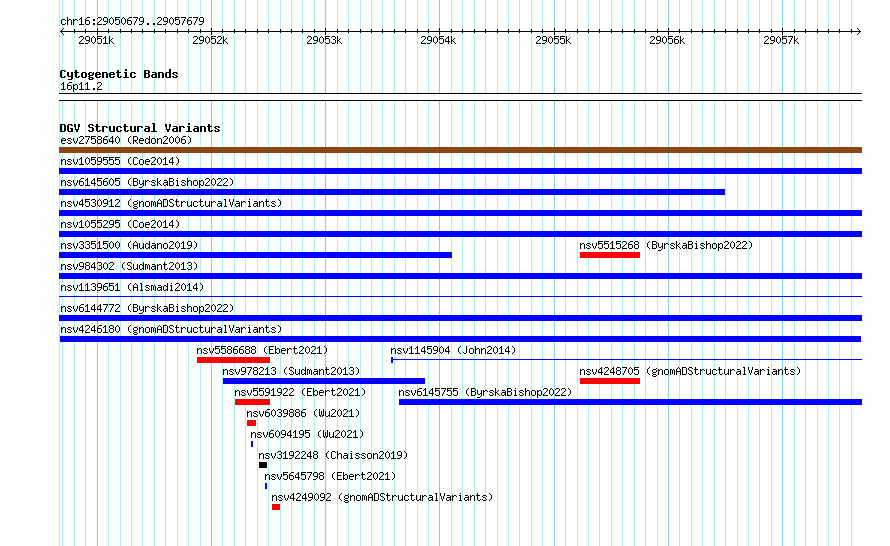Select the red nsv5586688 variant bar

(233, 360)
